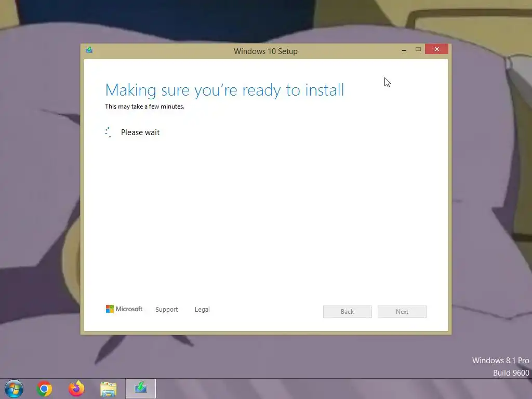Click the 'Windows 10 Setup' title bar text
The image size is (532, 399).
tap(265, 51)
